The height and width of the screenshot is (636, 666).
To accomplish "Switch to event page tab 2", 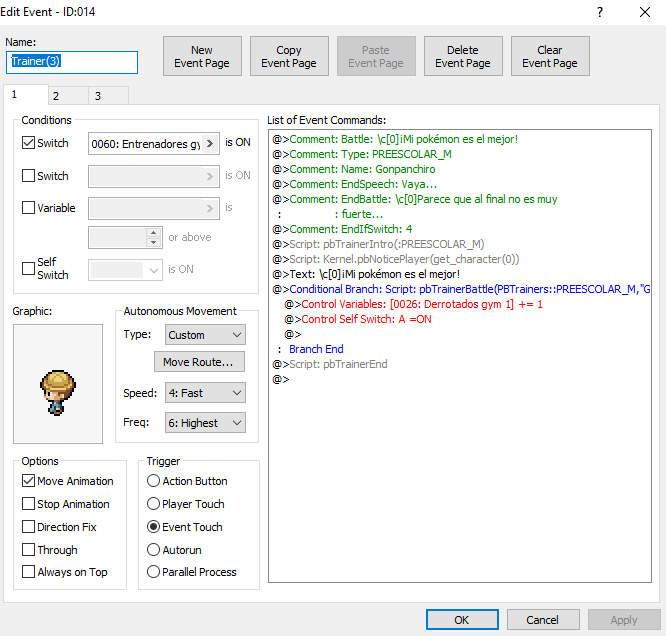I will coord(56,95).
